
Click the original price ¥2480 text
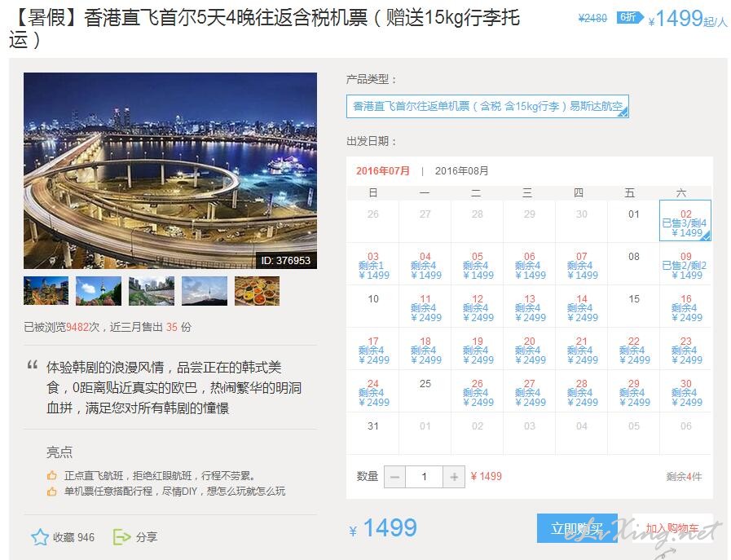point(592,18)
